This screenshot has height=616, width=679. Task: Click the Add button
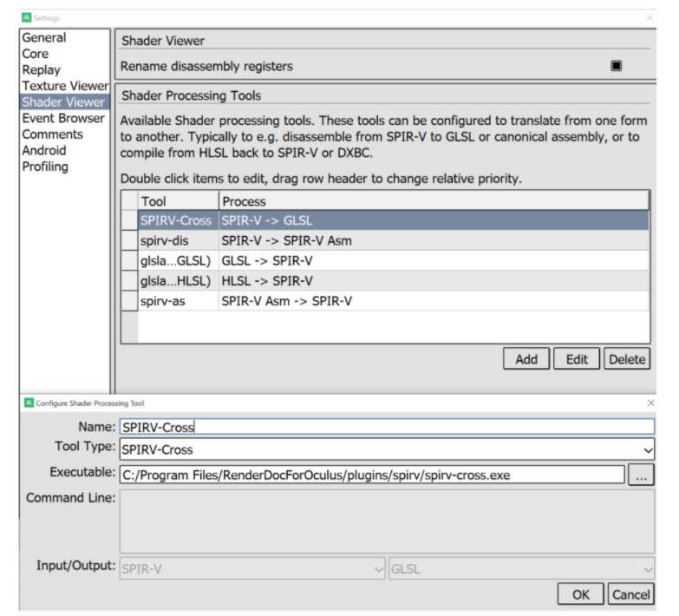click(526, 359)
